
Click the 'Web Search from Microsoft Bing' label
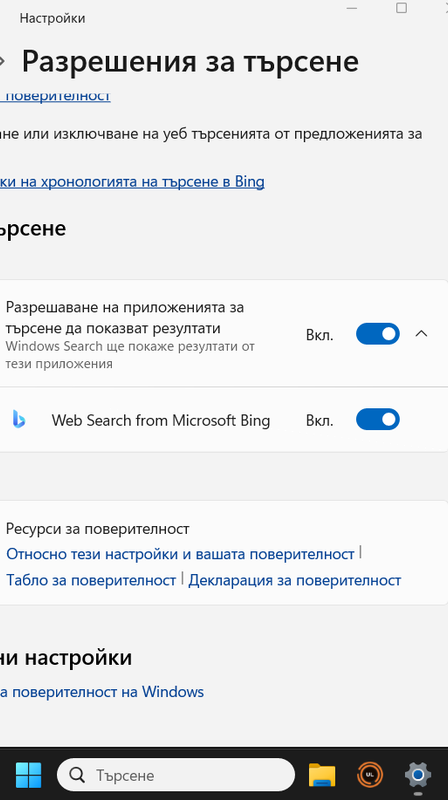[161, 420]
